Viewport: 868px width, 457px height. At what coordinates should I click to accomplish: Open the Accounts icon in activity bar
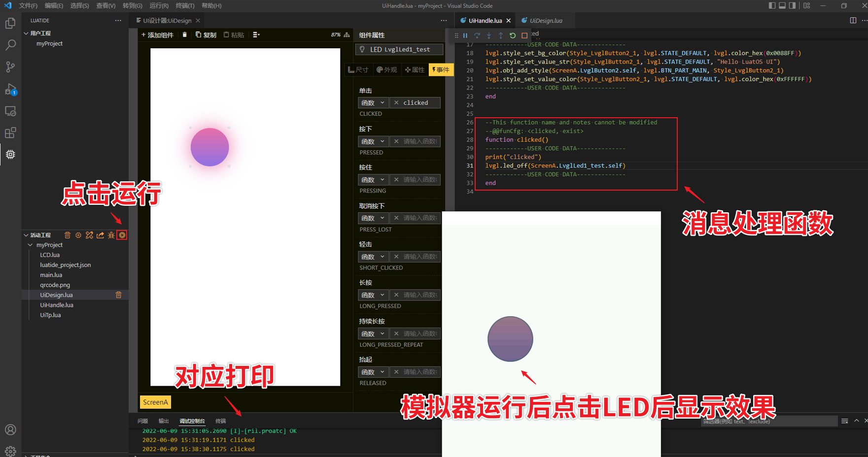pyautogui.click(x=10, y=430)
